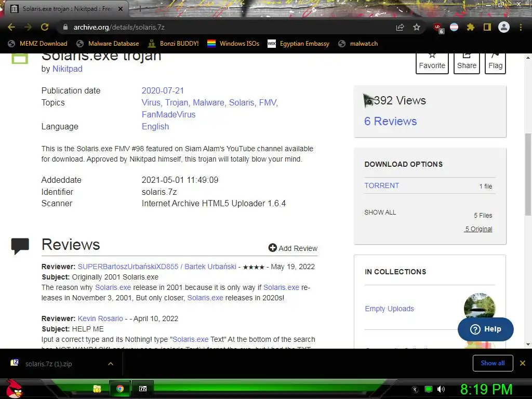
Task: Click the English language link
Action: (x=155, y=126)
